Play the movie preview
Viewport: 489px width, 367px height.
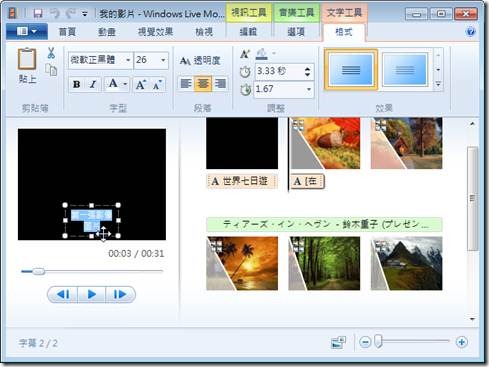[92, 294]
